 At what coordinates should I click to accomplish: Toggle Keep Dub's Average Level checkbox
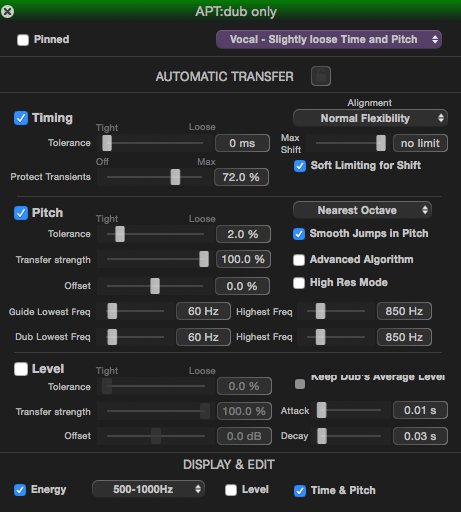300,384
